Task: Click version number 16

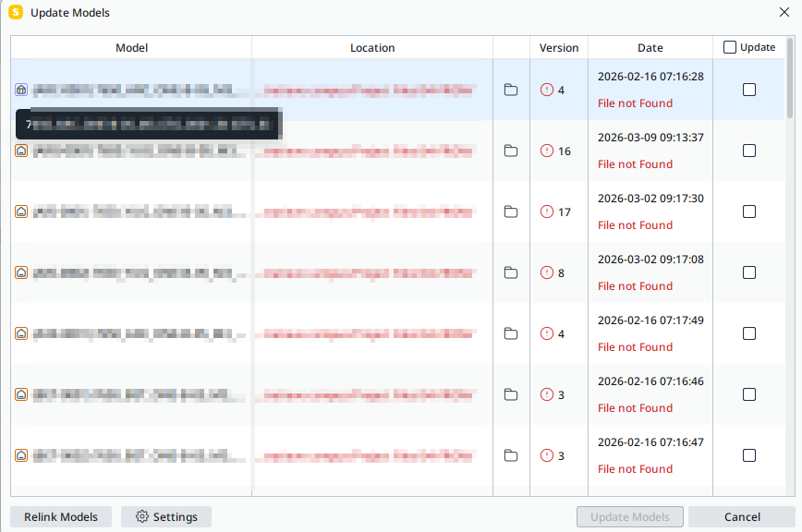Action: point(565,151)
